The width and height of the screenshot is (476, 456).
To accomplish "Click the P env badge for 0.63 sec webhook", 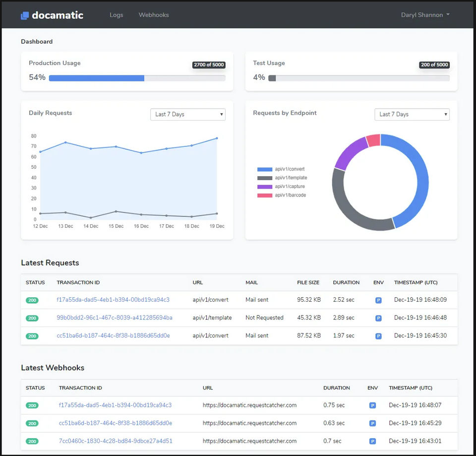I will [372, 423].
